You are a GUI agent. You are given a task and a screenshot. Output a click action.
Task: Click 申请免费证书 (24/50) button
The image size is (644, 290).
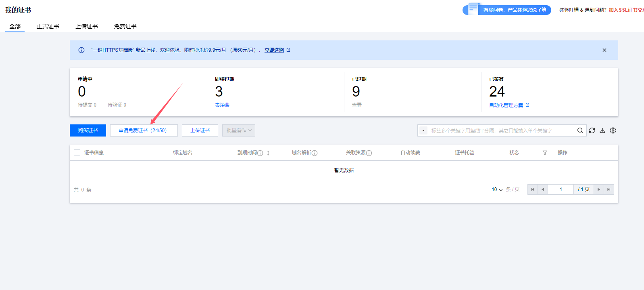(144, 130)
